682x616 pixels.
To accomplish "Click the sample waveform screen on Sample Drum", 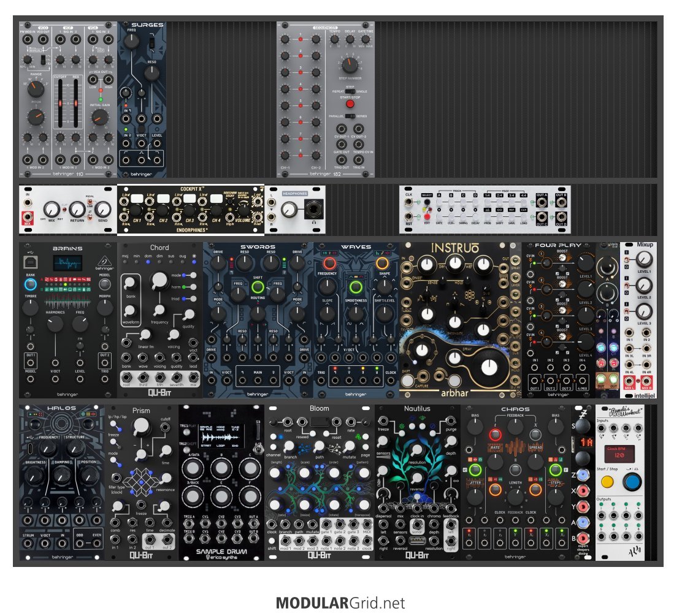I will click(220, 435).
